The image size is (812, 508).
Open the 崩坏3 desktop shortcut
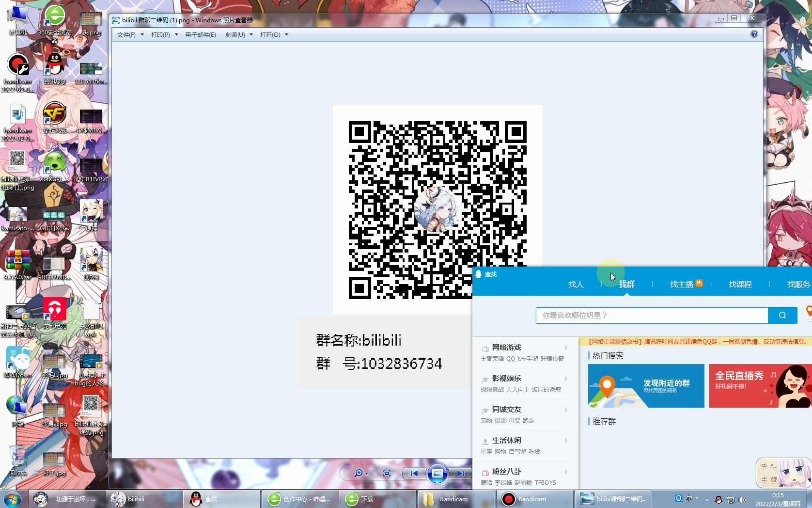point(91,264)
